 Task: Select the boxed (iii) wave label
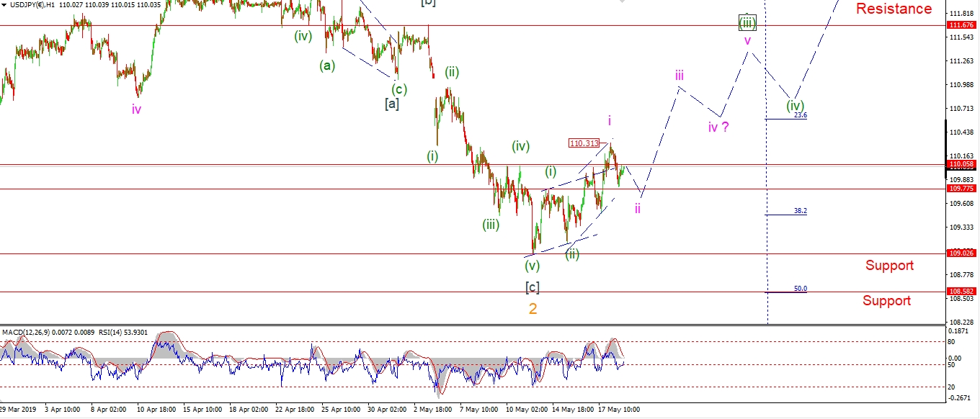point(747,22)
